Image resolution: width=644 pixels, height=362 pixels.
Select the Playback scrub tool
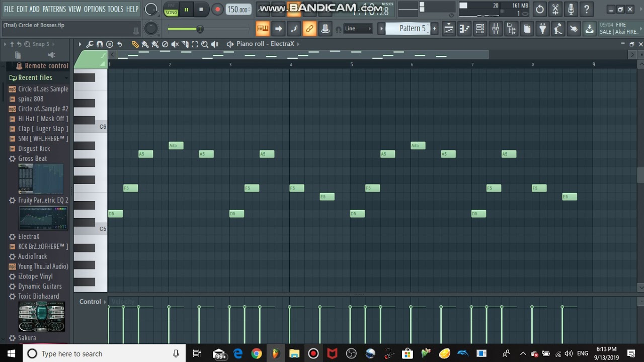point(215,44)
